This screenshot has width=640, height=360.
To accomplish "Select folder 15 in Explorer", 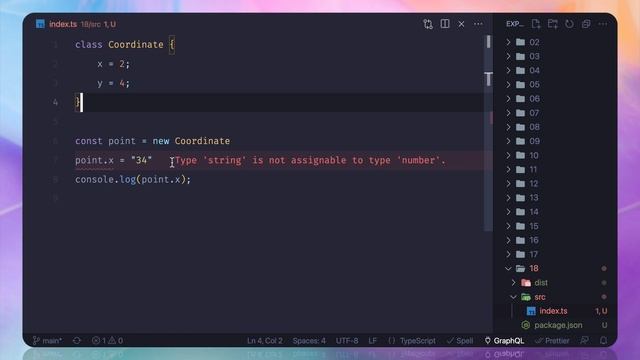I will (x=556, y=226).
